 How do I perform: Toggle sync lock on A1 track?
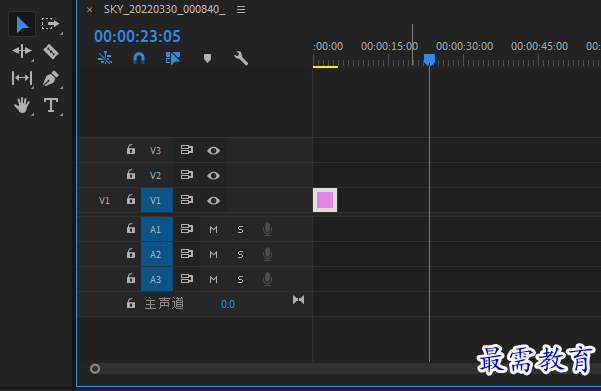pyautogui.click(x=187, y=229)
